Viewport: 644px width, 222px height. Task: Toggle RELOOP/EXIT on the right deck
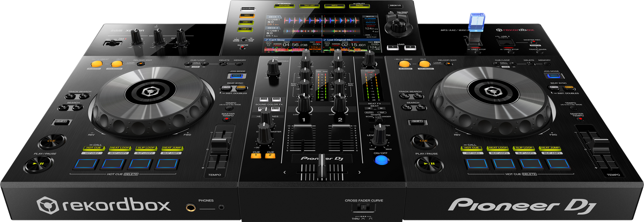[x=450, y=64]
